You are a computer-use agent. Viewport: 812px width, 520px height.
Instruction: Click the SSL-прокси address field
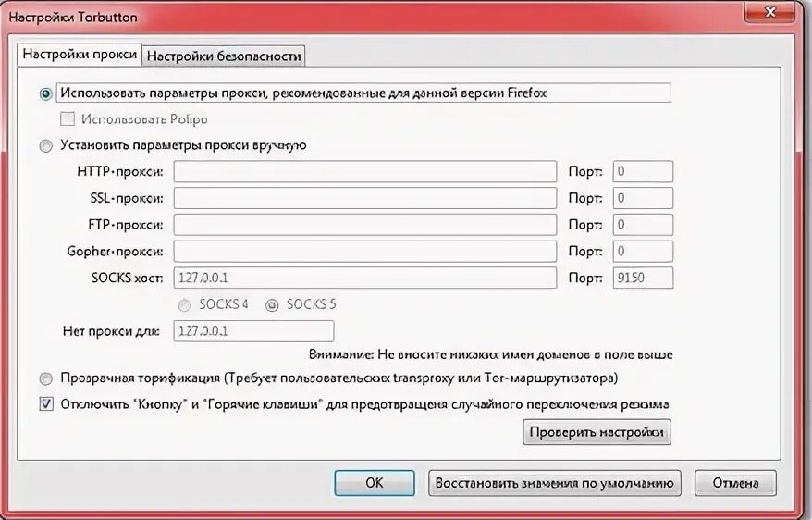(365, 198)
